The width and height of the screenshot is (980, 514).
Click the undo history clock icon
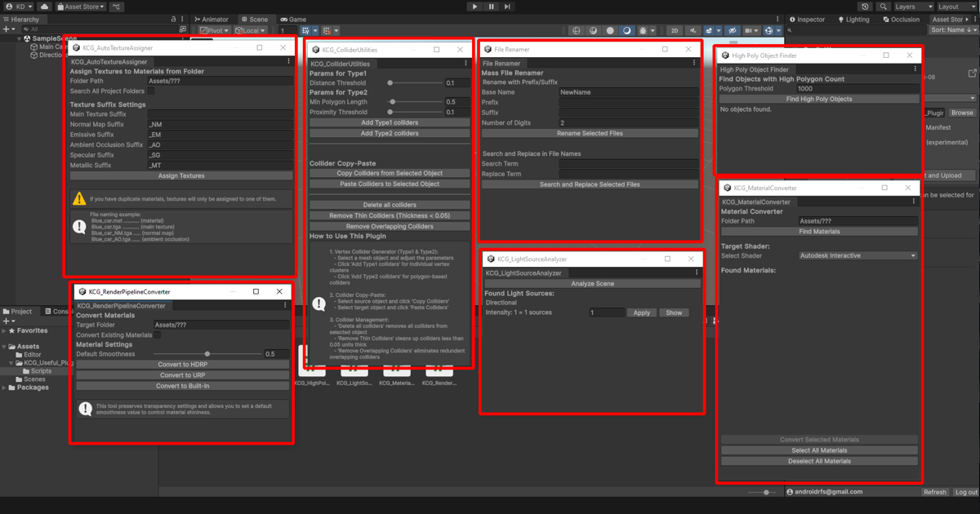(x=866, y=7)
